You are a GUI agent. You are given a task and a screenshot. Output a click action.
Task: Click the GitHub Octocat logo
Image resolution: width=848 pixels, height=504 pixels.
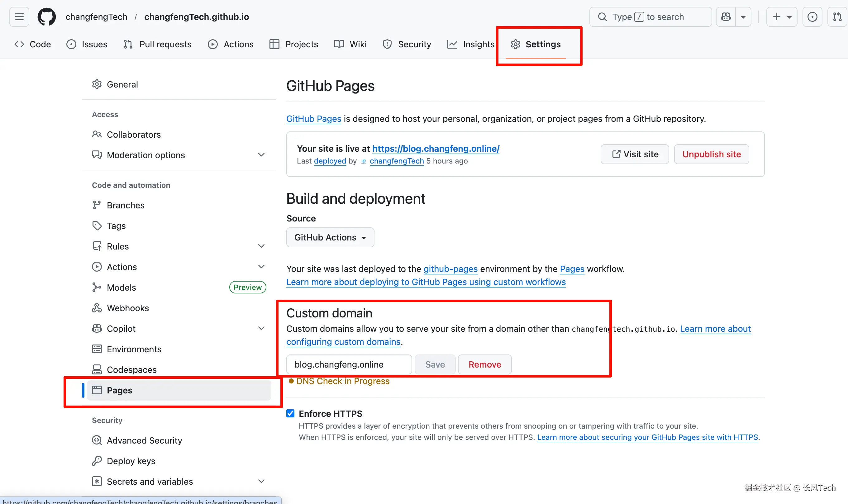pos(46,17)
